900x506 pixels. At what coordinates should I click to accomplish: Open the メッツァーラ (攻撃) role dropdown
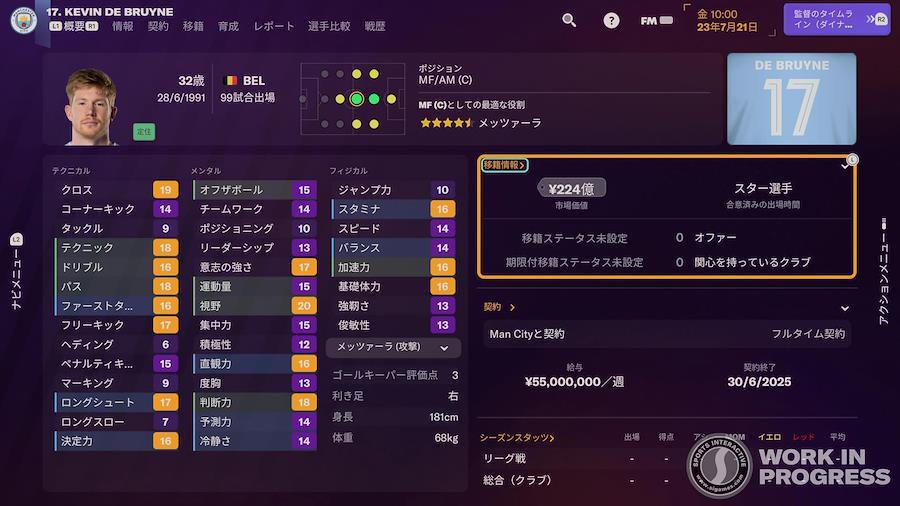coord(393,348)
